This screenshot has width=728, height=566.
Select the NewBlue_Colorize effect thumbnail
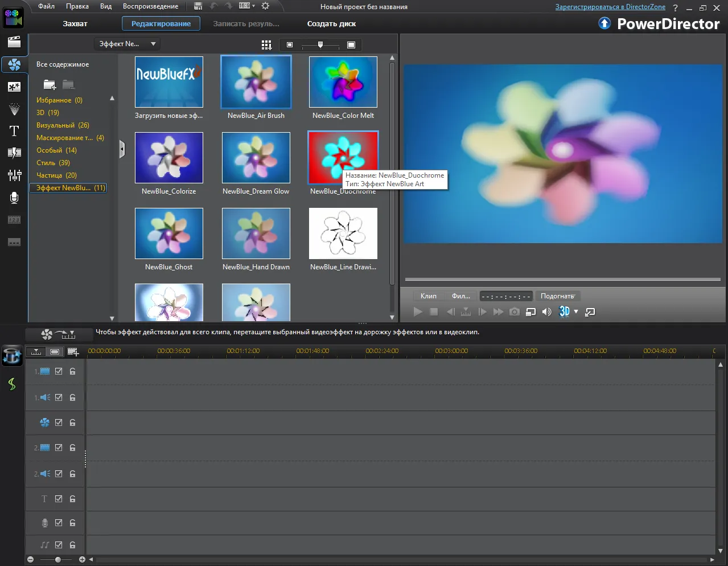point(169,158)
